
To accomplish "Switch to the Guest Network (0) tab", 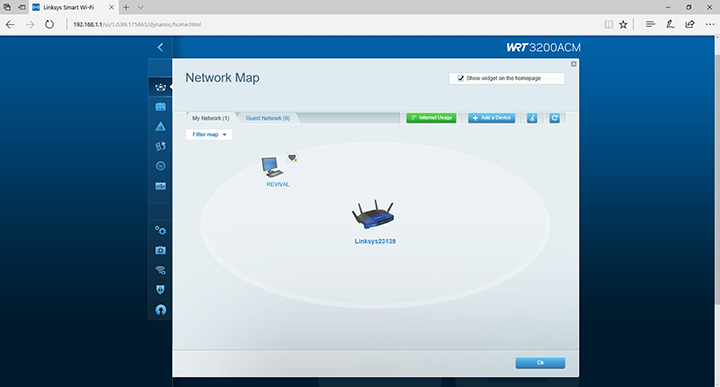I will [x=268, y=118].
